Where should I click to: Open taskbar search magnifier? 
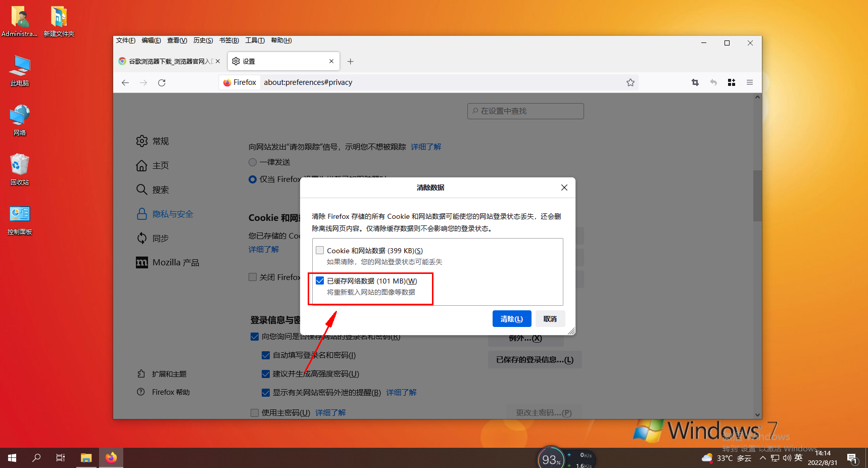[x=36, y=458]
